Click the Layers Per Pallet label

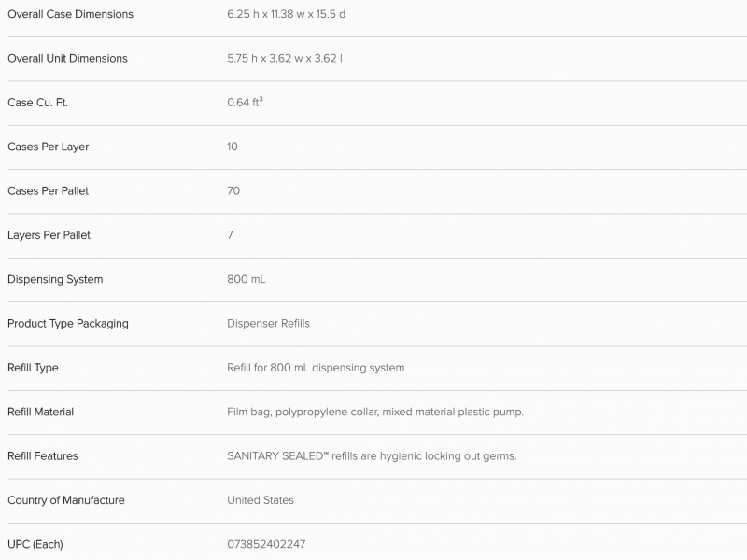point(49,235)
